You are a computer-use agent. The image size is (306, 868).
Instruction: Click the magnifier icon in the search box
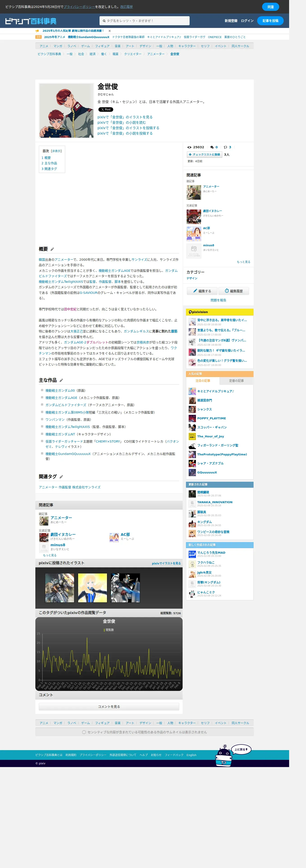pos(104,21)
